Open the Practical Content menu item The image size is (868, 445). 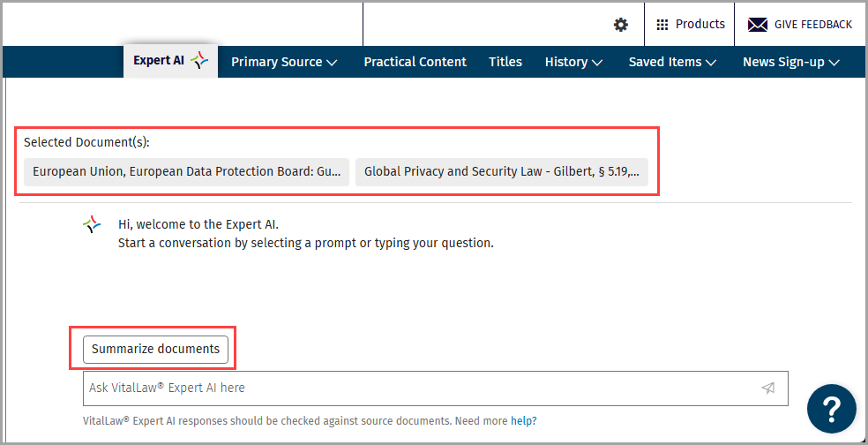[x=415, y=62]
